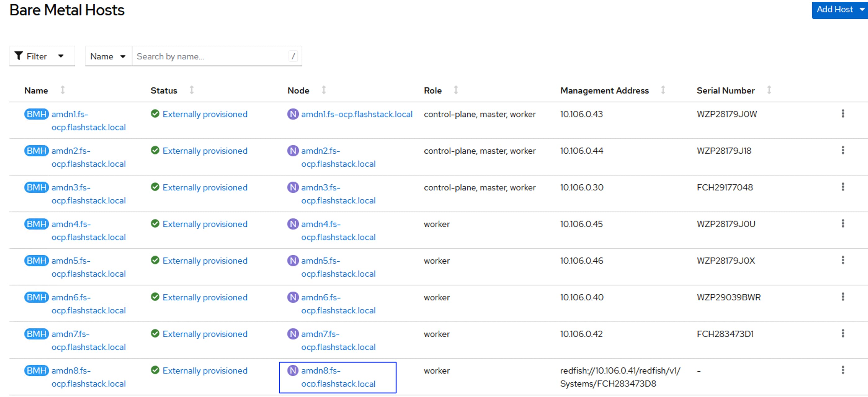Click sort icon on Name column
The image size is (868, 397).
[x=63, y=90]
